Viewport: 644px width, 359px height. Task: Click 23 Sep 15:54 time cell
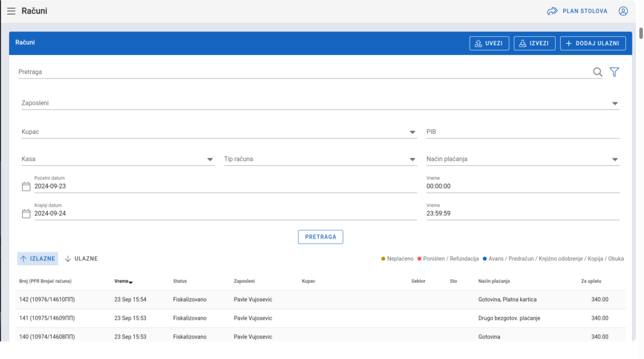coord(130,299)
